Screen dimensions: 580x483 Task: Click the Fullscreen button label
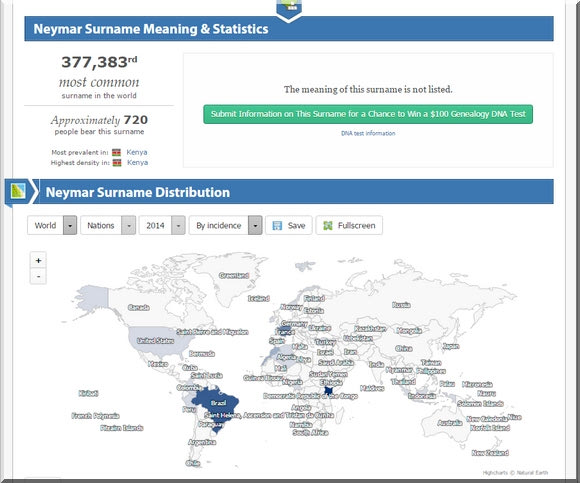357,226
